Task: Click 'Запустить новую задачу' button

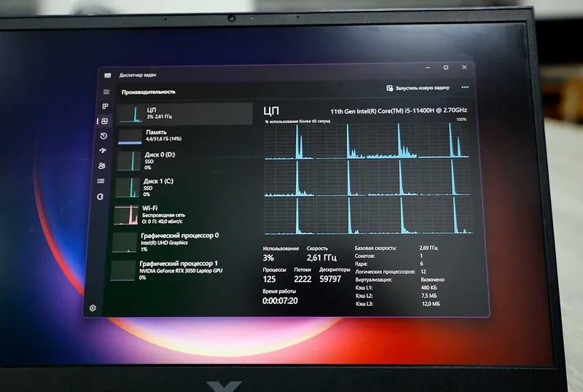Action: (418, 88)
